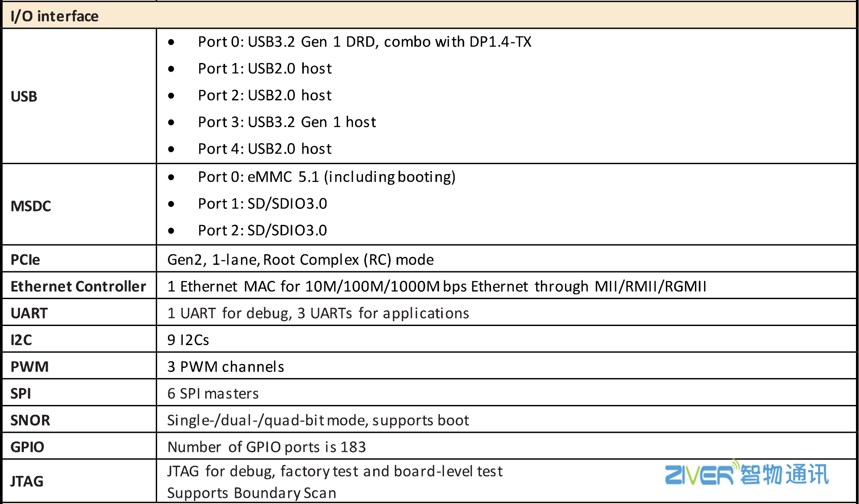Click the Port 1 USB2.0 host entry

pyautogui.click(x=265, y=69)
